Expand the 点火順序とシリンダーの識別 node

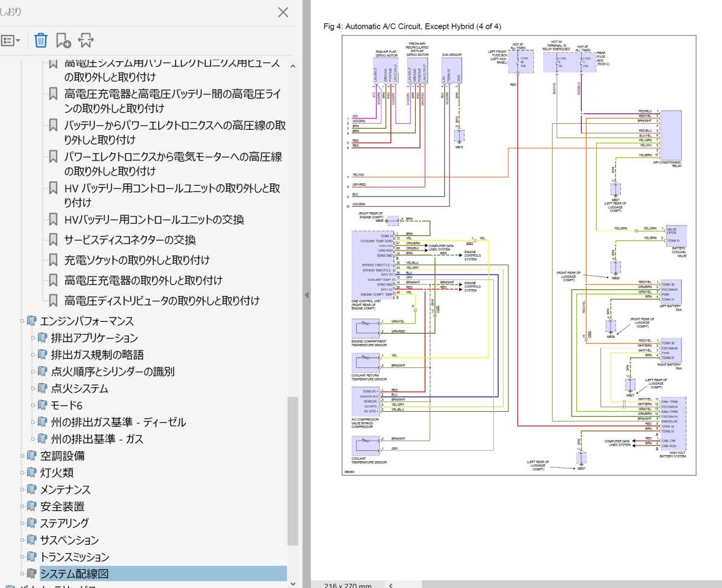32,372
